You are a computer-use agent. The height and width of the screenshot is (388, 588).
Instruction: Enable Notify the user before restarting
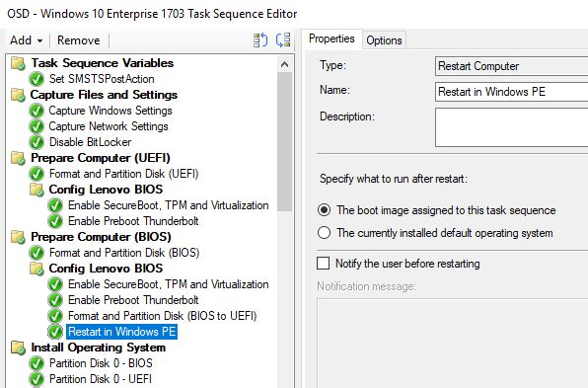[x=399, y=264]
